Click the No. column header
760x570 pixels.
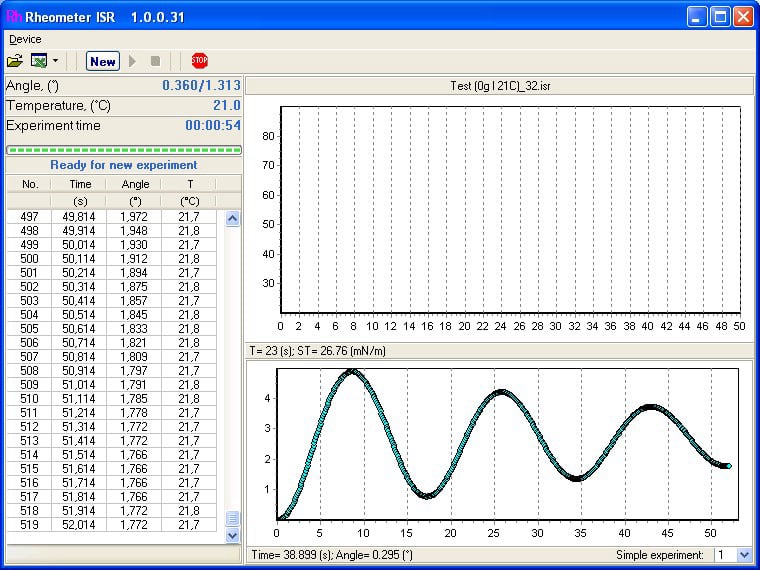click(30, 184)
